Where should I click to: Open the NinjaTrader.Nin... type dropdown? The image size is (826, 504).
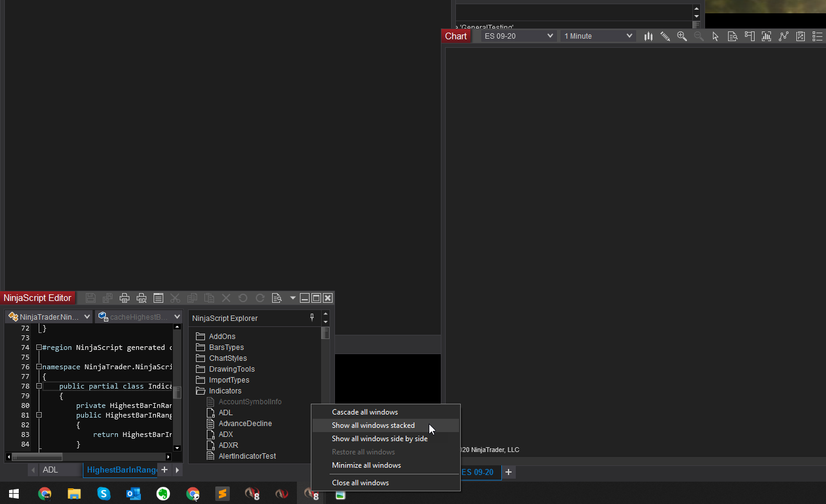pos(49,317)
